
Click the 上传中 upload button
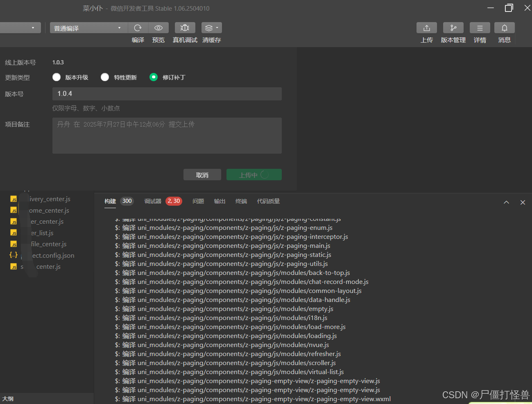pyautogui.click(x=254, y=175)
